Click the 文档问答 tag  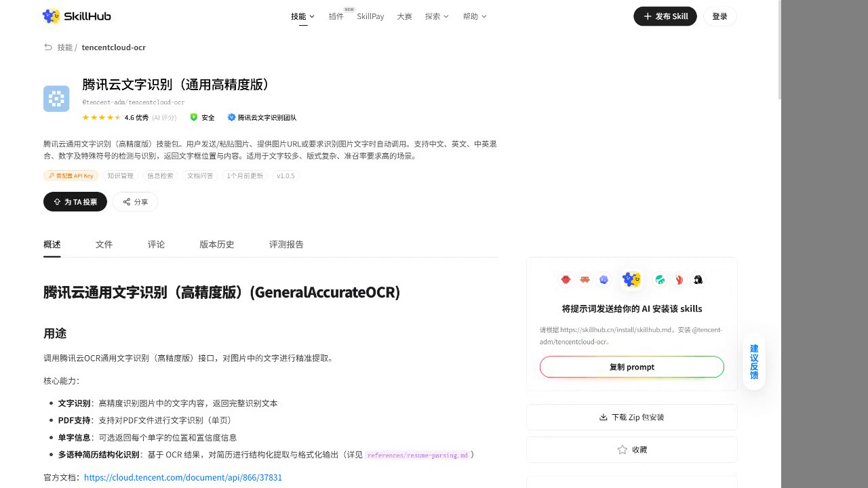coord(200,176)
